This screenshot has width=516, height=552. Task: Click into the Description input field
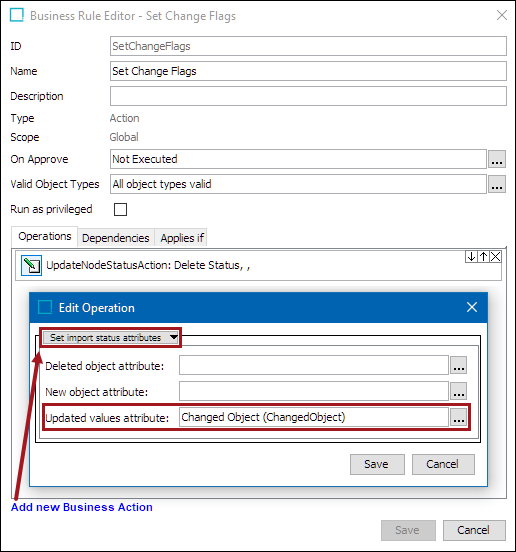(308, 96)
